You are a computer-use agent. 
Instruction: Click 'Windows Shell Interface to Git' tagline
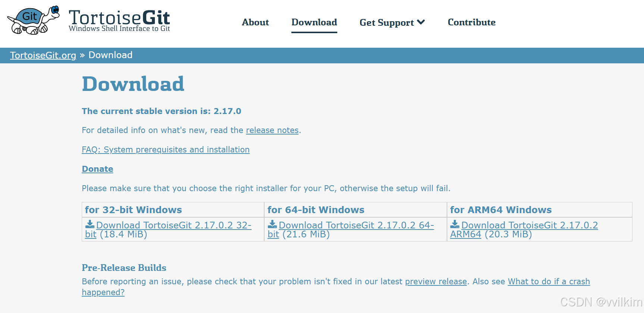pyautogui.click(x=119, y=29)
